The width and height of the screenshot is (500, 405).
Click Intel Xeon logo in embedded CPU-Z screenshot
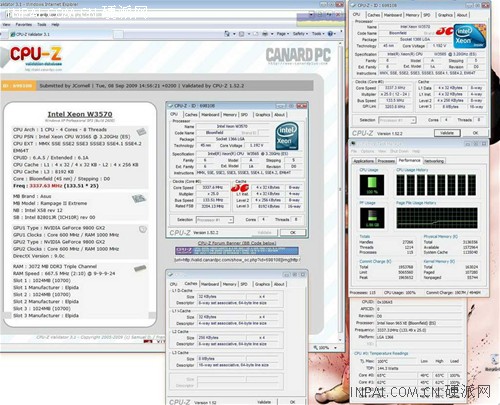pyautogui.click(x=287, y=136)
